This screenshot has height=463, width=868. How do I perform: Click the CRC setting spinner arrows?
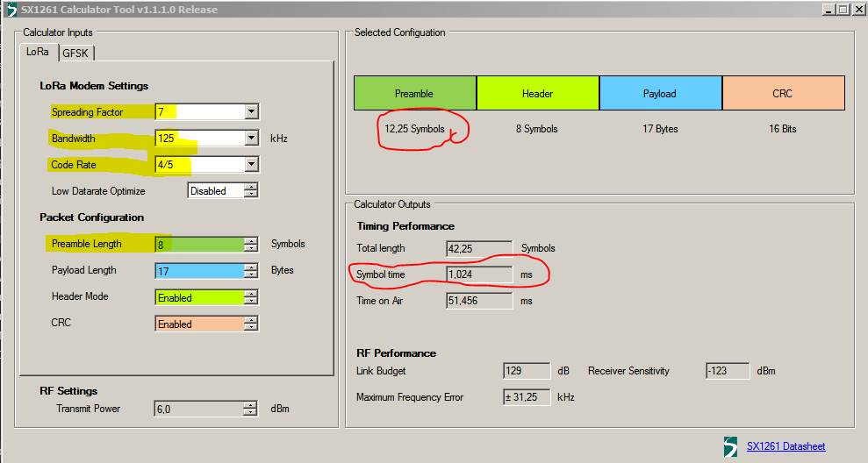[x=251, y=324]
